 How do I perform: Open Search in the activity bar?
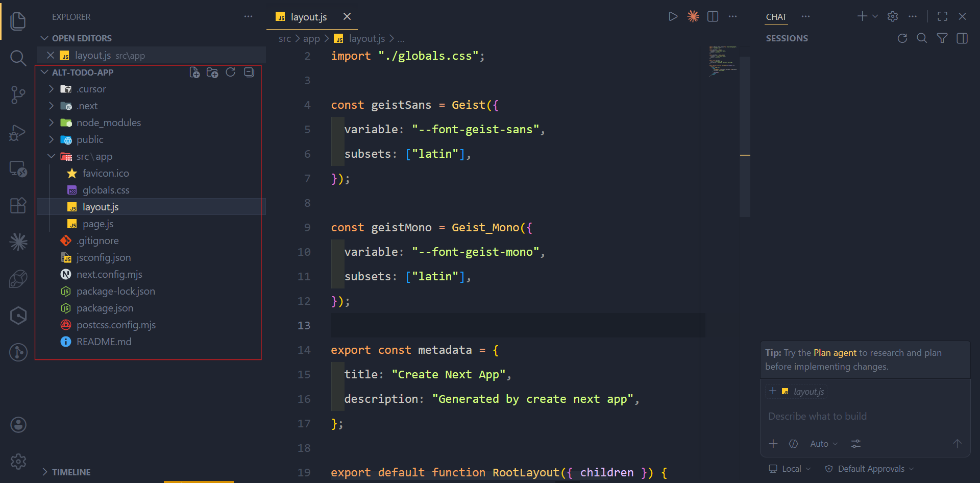tap(18, 58)
